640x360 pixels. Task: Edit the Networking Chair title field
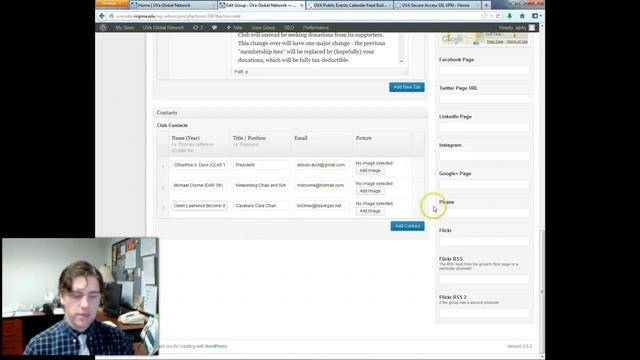pos(260,185)
